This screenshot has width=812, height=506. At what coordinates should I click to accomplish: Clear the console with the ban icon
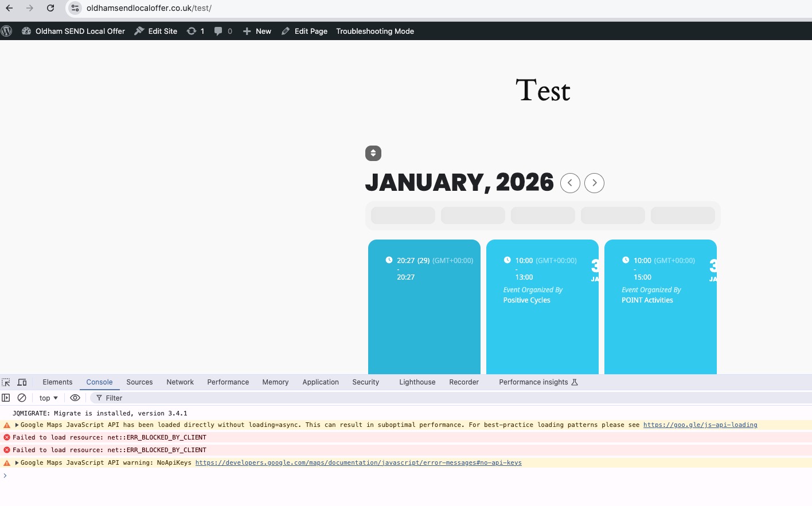click(x=22, y=398)
